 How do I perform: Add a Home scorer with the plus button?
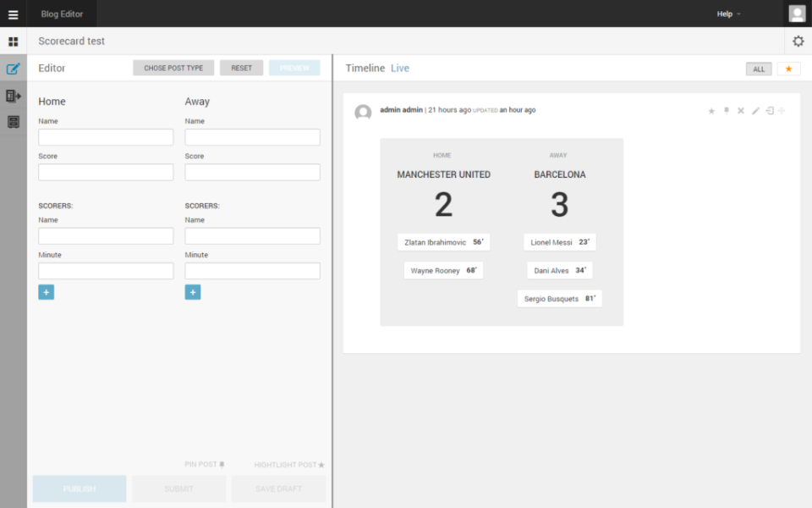pyautogui.click(x=46, y=290)
